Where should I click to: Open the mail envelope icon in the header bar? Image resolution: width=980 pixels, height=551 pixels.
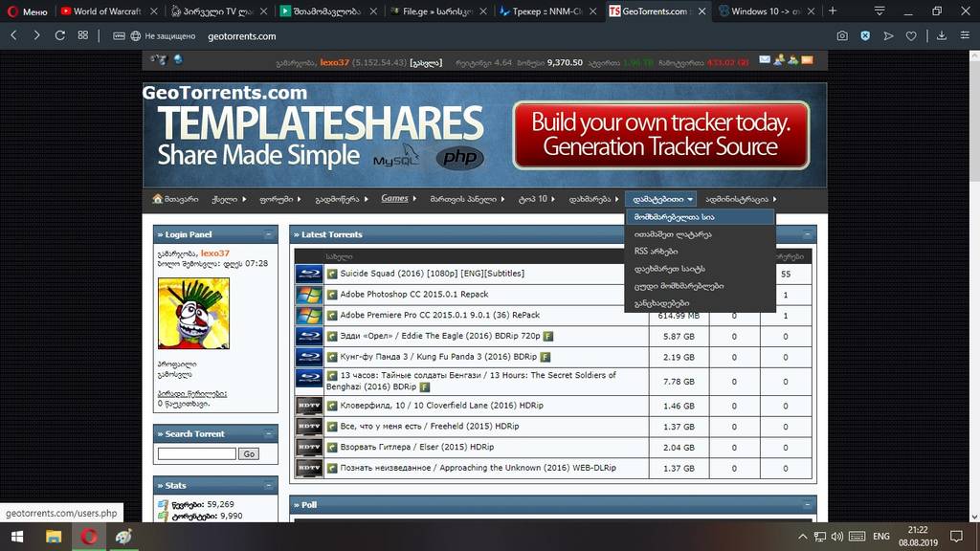click(765, 60)
